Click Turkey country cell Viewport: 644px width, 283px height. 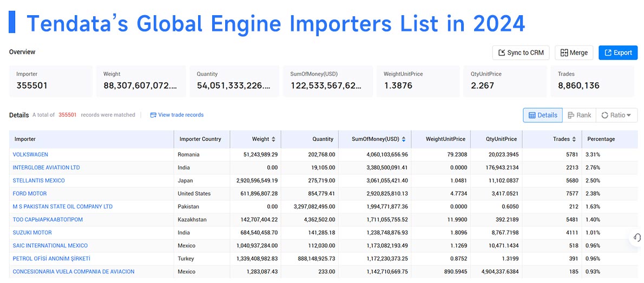pos(186,259)
